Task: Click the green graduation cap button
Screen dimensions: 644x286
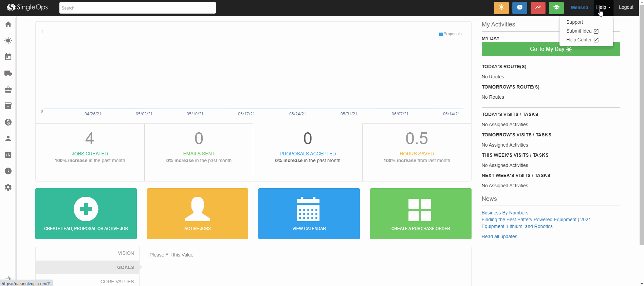Action: point(556,7)
